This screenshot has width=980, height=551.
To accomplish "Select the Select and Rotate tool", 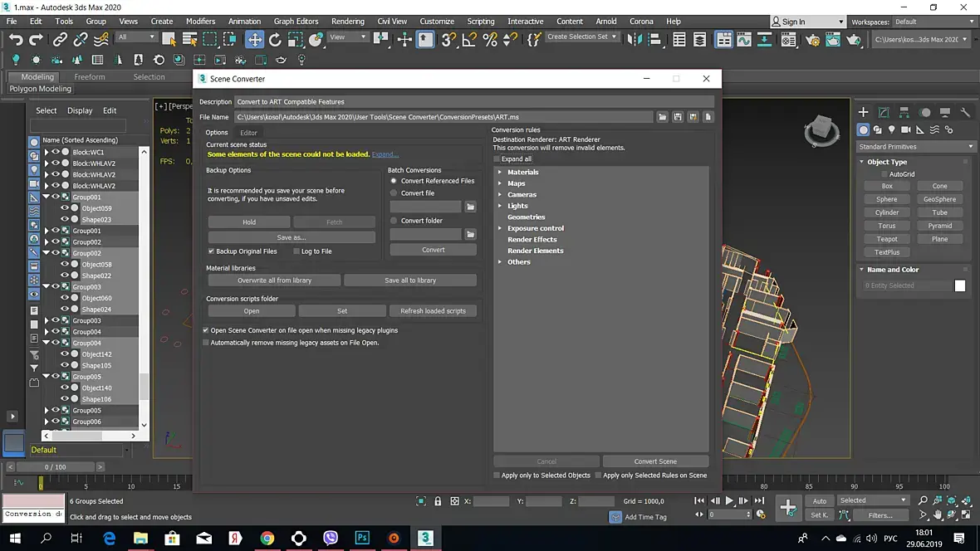I will pyautogui.click(x=275, y=39).
